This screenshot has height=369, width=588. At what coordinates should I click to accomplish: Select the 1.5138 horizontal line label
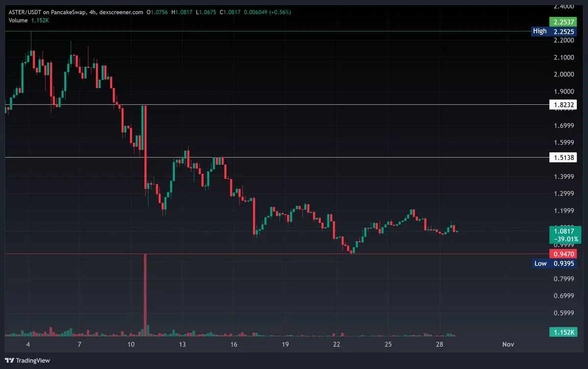[x=563, y=157]
